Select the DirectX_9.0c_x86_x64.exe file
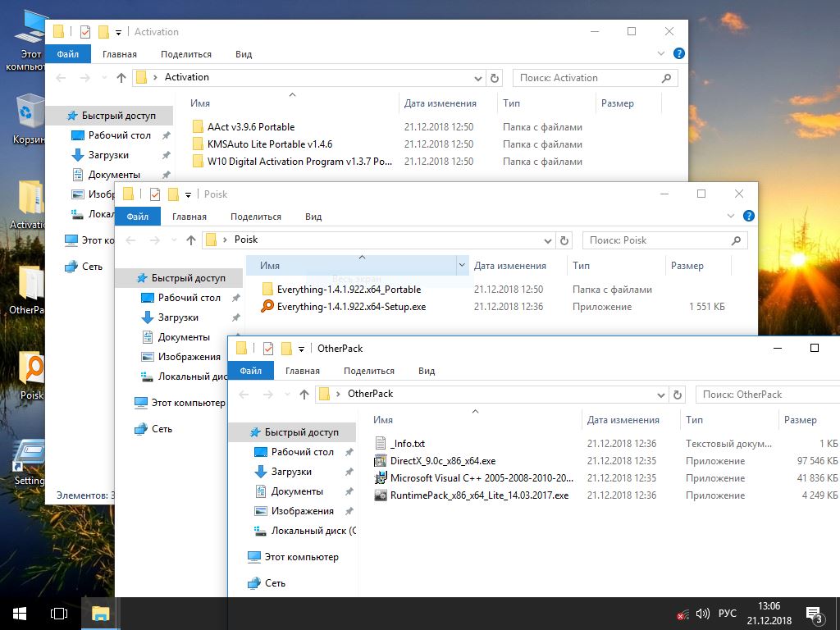The height and width of the screenshot is (630, 840). [x=442, y=461]
